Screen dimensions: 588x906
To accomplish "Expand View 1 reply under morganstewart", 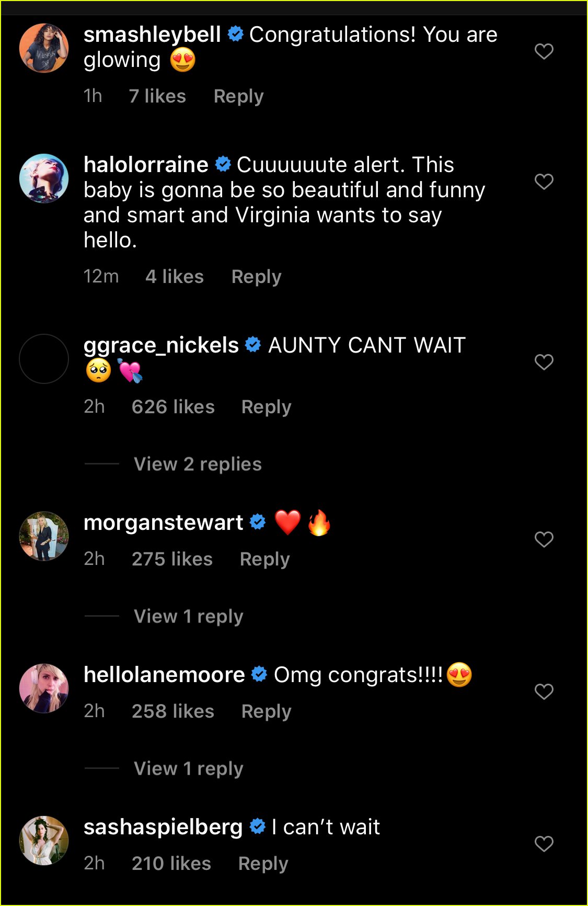I will [189, 616].
